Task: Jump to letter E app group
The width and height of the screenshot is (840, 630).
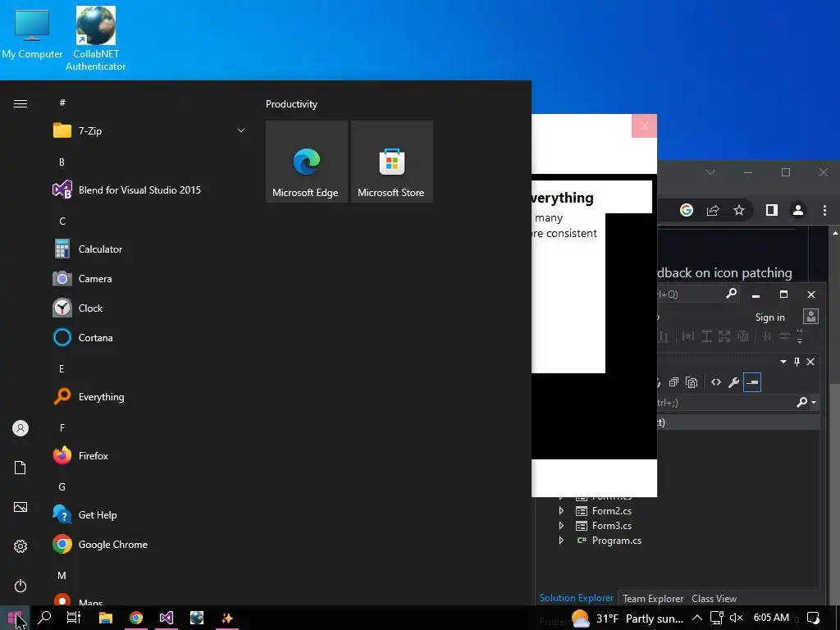Action: pyautogui.click(x=62, y=368)
